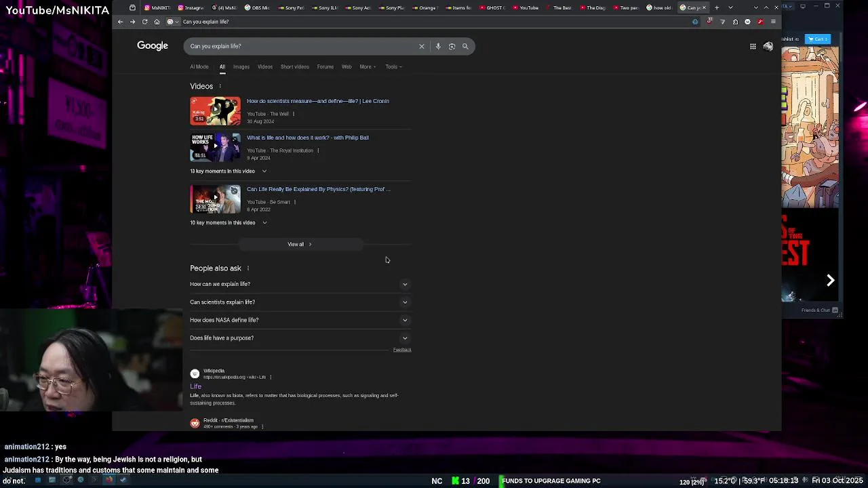868x488 pixels.
Task: Play the Lee Cronin video thumbnail
Action: (215, 111)
